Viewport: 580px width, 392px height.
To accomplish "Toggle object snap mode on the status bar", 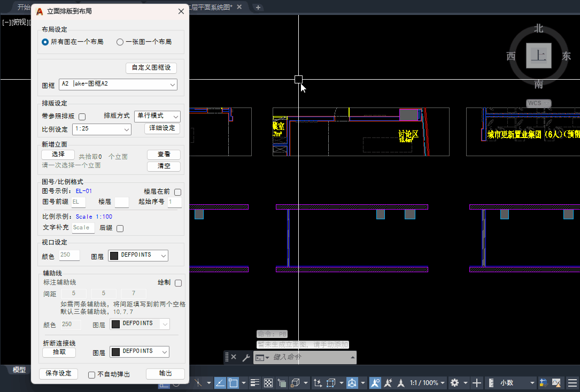I will pyautogui.click(x=234, y=383).
